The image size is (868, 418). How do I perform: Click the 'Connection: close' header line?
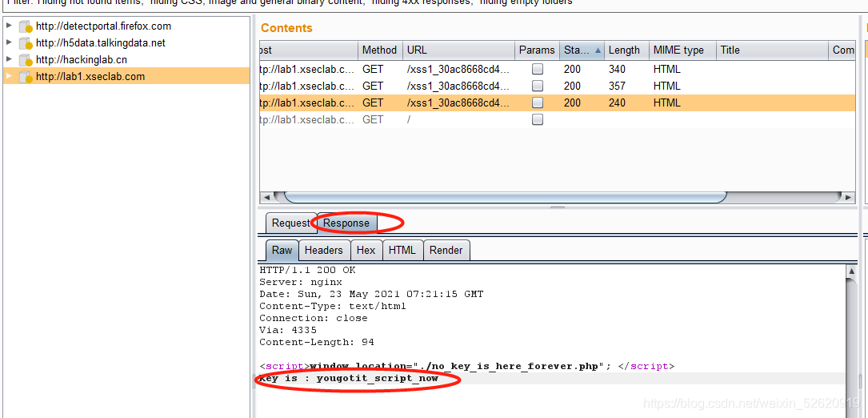coord(314,318)
